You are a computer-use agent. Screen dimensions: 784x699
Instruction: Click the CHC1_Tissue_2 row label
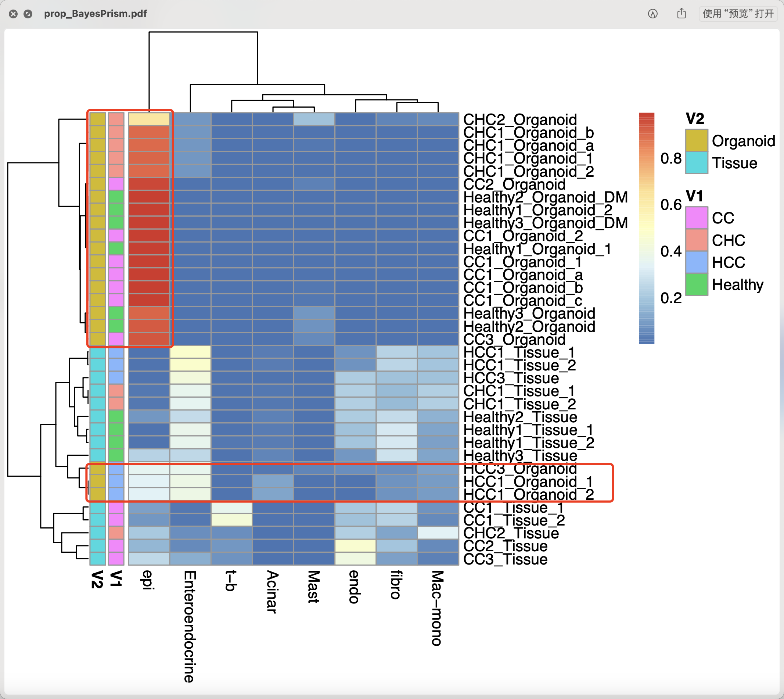coord(519,404)
